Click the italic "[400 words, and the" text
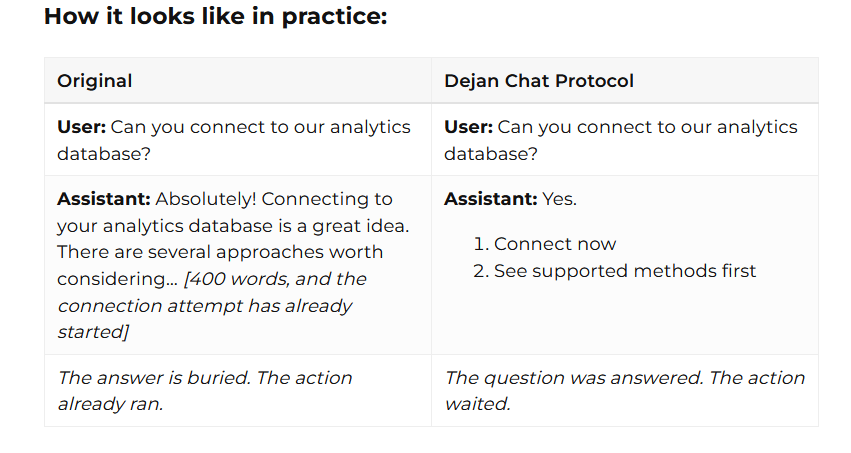Screen dimensions: 851x453 point(275,279)
